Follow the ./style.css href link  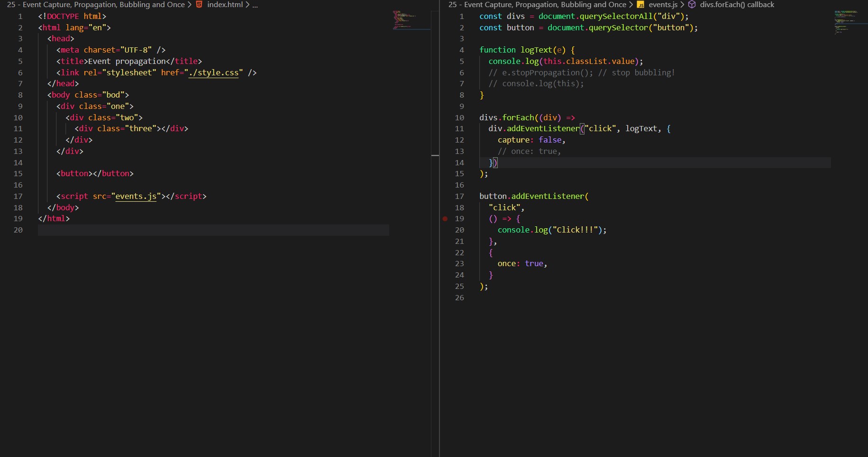pos(213,72)
